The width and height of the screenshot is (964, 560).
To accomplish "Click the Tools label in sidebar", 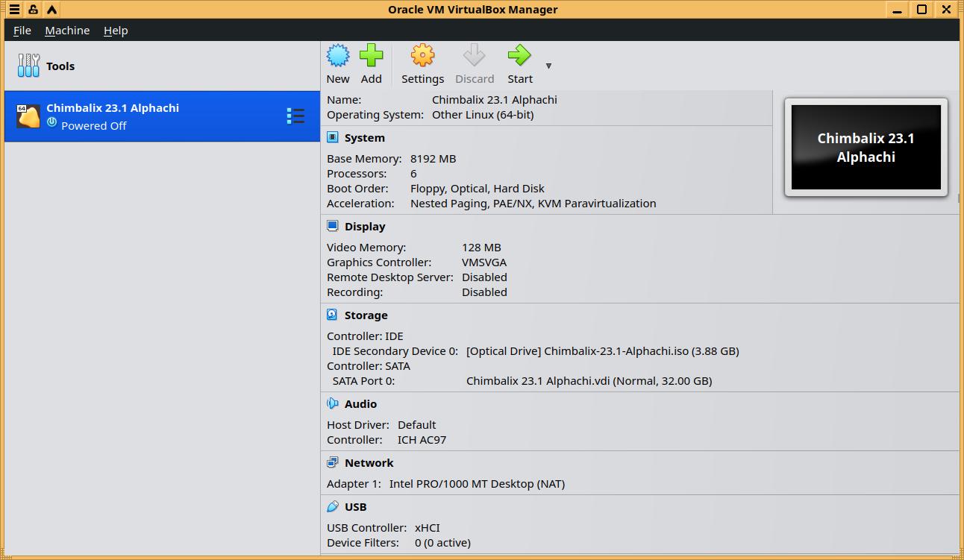I will (60, 66).
